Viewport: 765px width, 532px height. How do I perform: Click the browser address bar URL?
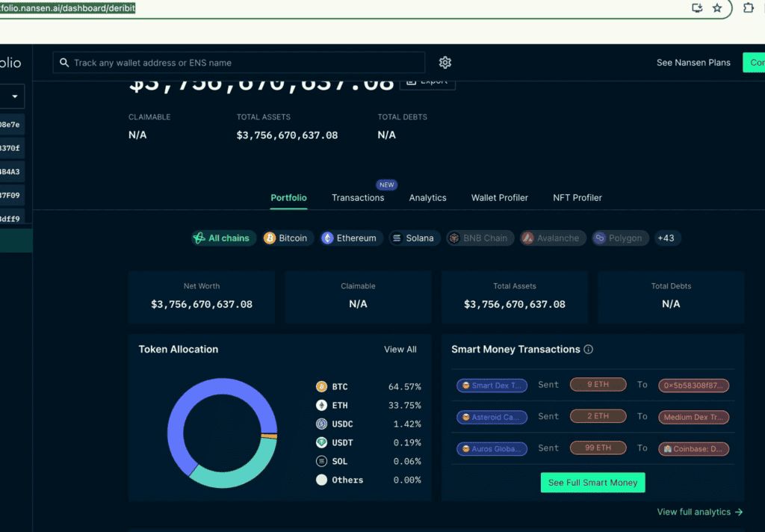pos(68,7)
